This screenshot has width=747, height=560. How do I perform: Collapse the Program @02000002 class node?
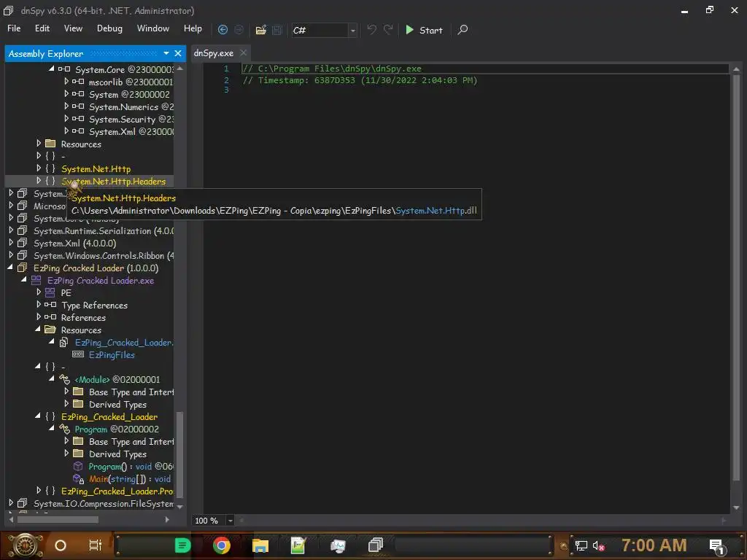pyautogui.click(x=52, y=429)
